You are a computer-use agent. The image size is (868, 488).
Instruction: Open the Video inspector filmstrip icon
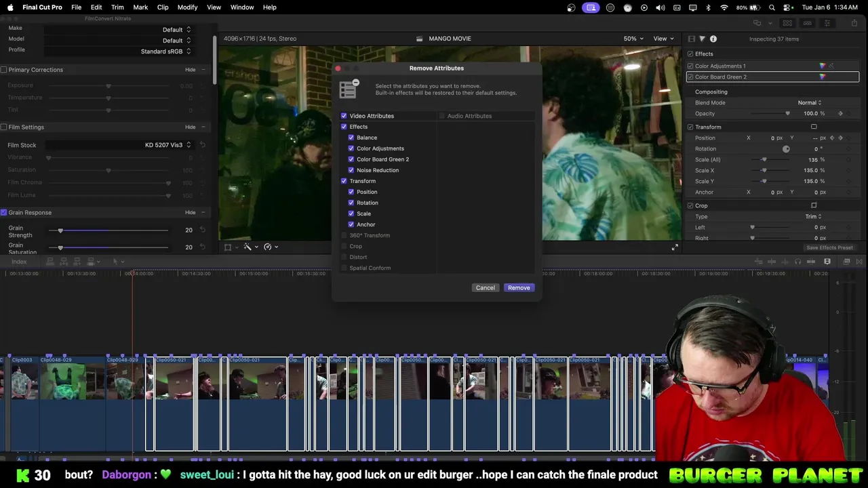(691, 39)
